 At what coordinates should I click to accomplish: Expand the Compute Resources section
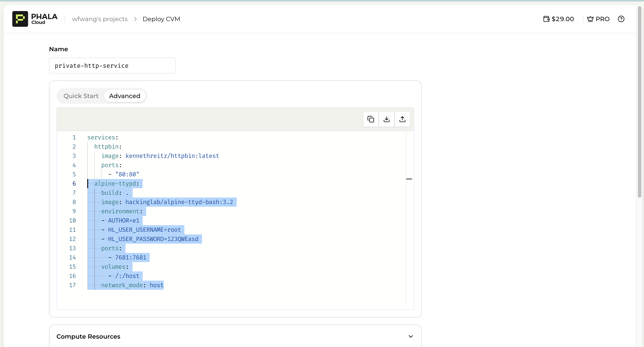point(88,336)
